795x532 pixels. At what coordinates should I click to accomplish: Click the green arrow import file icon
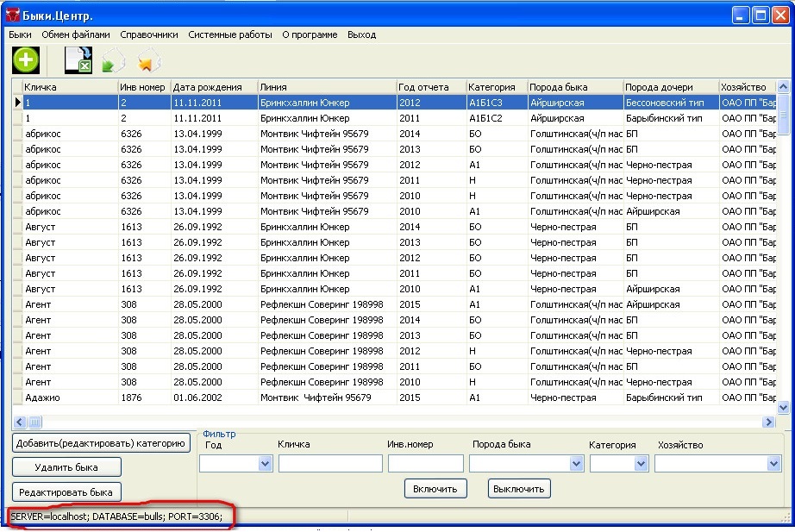[113, 60]
